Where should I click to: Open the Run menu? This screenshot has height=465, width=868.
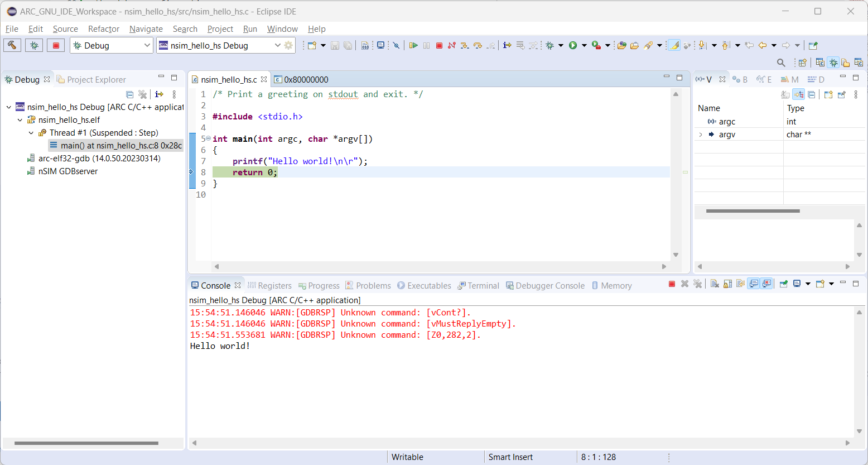click(250, 28)
